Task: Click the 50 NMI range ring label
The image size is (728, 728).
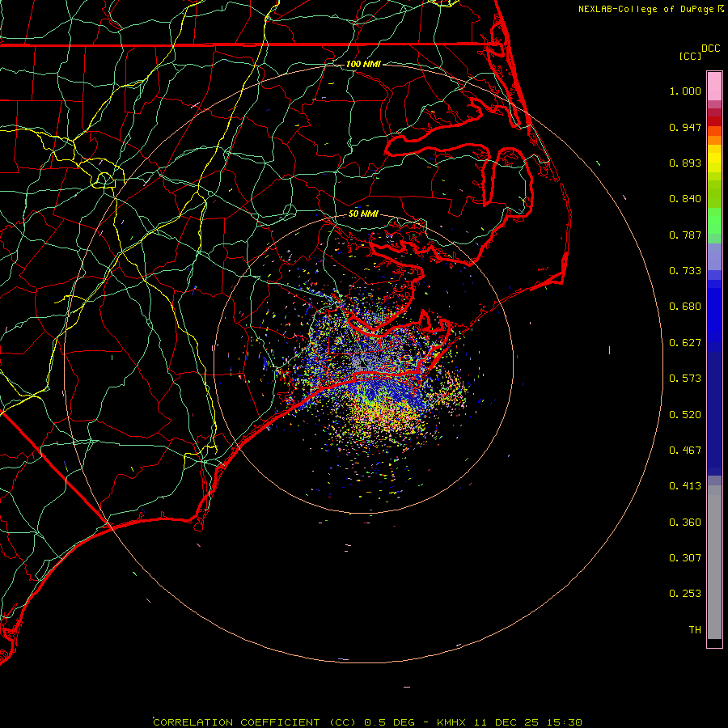Action: [363, 214]
